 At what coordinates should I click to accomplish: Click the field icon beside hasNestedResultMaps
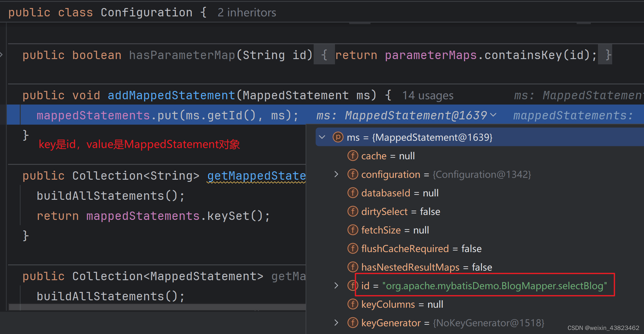[x=353, y=267]
